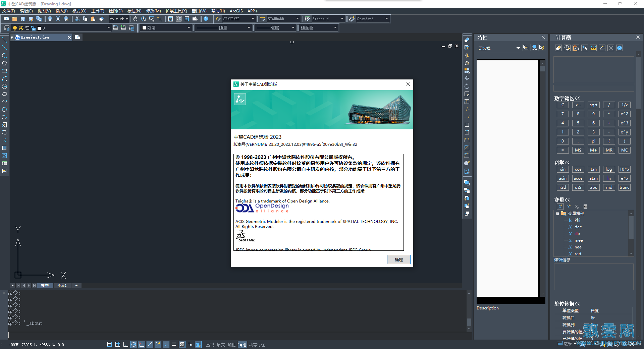Collapse the 科学 section in calculator
644x349 pixels.
click(562, 163)
